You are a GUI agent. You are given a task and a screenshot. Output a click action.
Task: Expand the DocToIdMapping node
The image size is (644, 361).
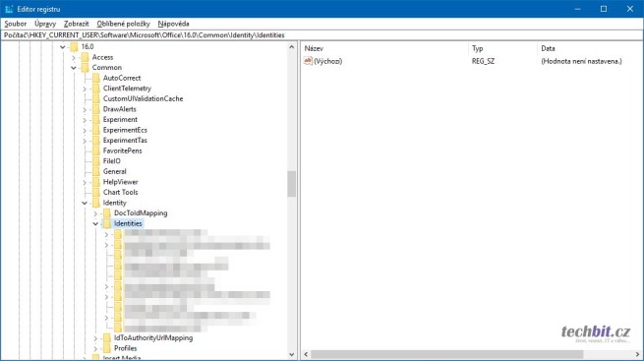[x=95, y=213]
